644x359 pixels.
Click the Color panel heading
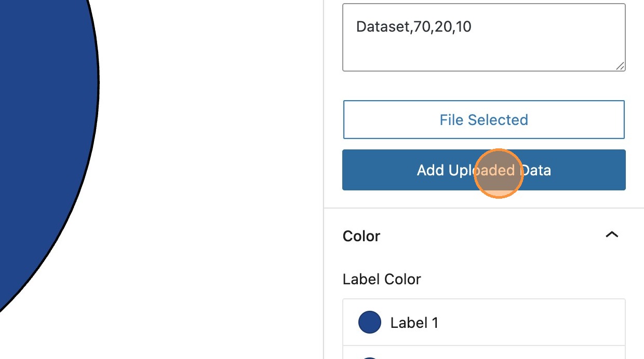361,236
